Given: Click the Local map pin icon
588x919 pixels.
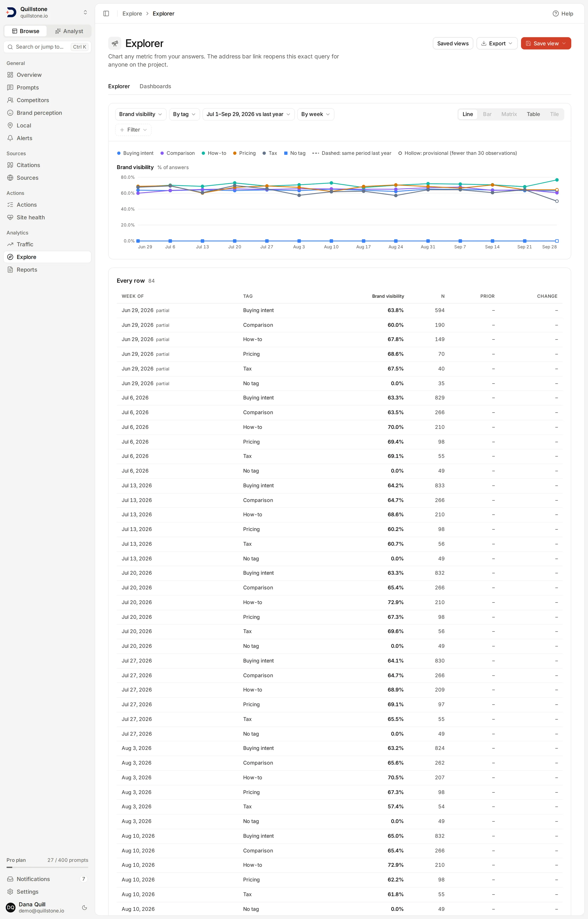Looking at the screenshot, I should [x=10, y=125].
